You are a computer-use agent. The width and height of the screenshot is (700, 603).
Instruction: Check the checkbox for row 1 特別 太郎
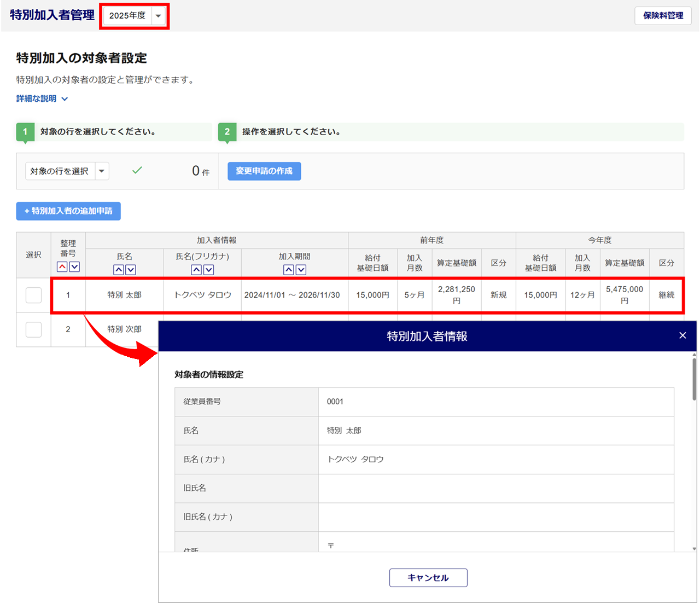[33, 295]
